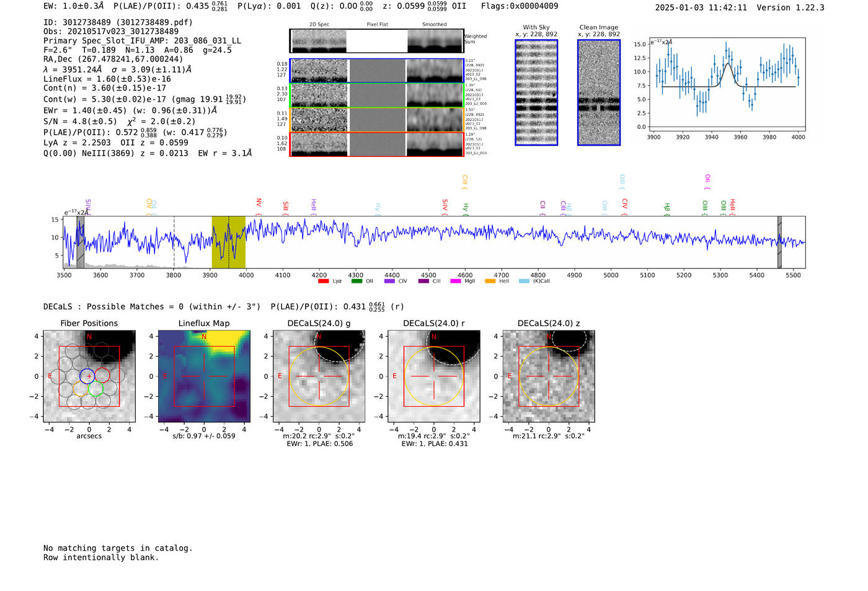Click the dashed vertical line near 3800

coord(174,242)
